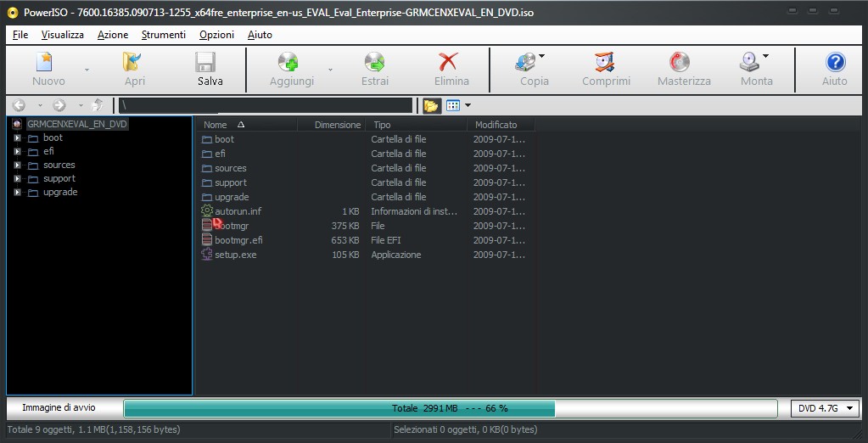Click the Totale 2991 MB capacity bar
Viewport: 868px width, 443px height.
pos(449,408)
